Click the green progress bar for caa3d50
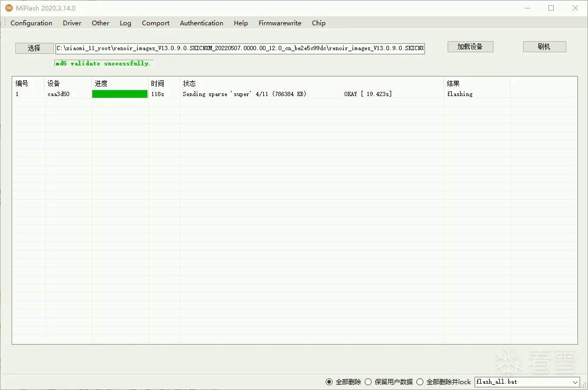Screen dimensions: 588x390 tap(120, 94)
